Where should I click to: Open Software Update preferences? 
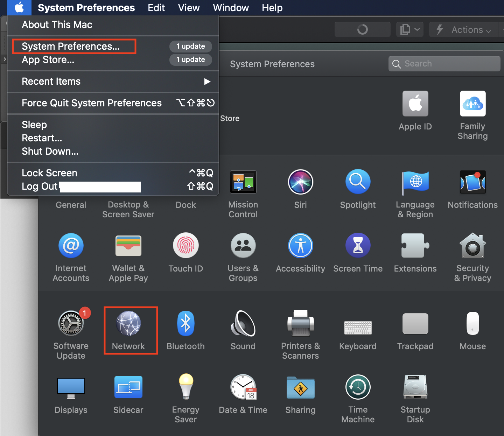(x=71, y=334)
